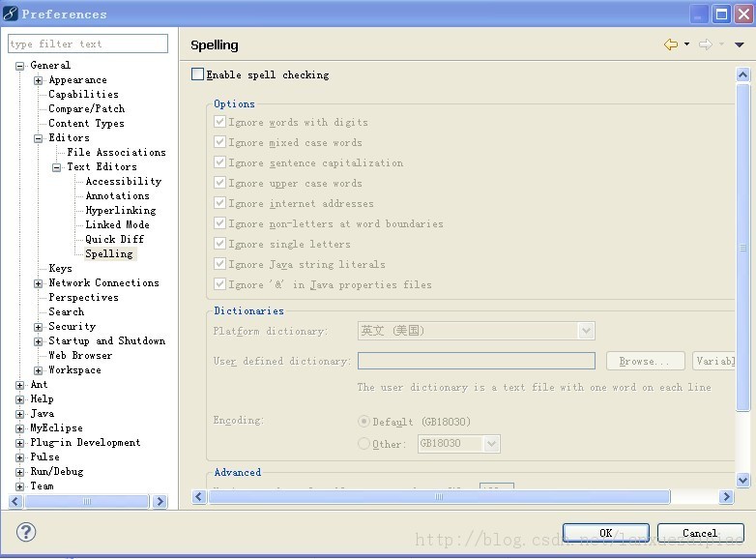The image size is (756, 559).
Task: Open the back history dropdown arrow
Action: [686, 44]
